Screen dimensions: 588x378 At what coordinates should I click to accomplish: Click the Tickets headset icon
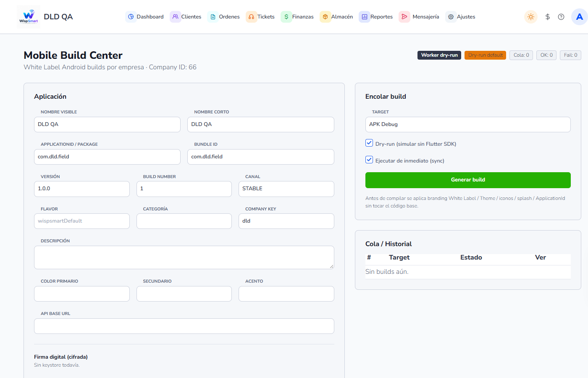pos(251,17)
